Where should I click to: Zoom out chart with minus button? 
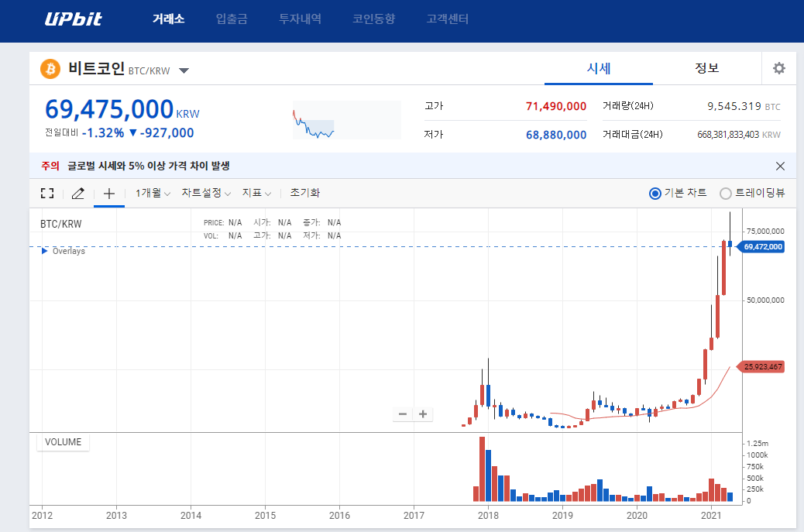coord(403,414)
